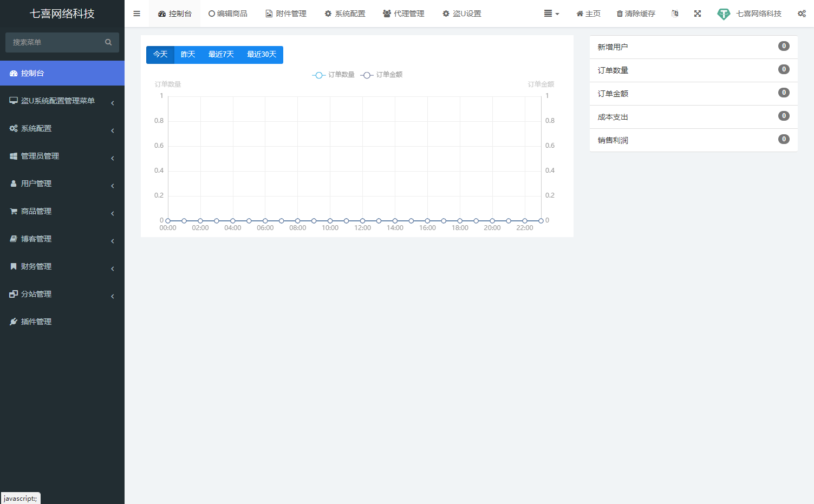The height and width of the screenshot is (504, 814).
Task: Click the hamburger menu icon beside the sidebar
Action: pyautogui.click(x=136, y=14)
